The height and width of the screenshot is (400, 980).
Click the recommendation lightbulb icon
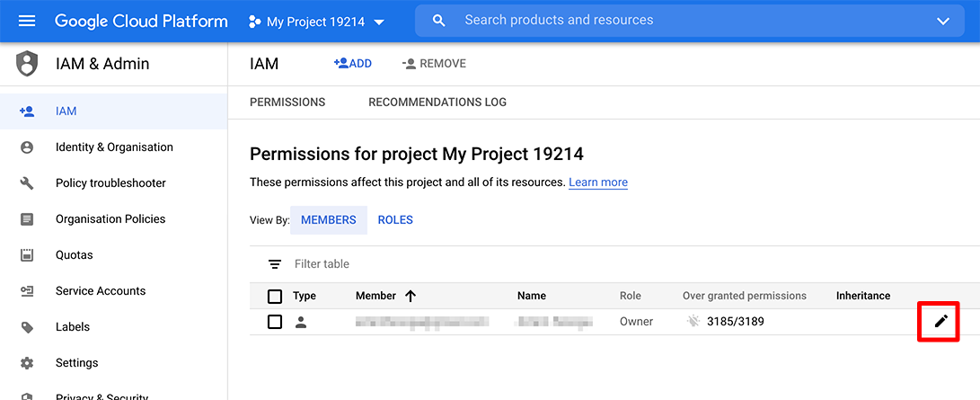[x=693, y=321]
